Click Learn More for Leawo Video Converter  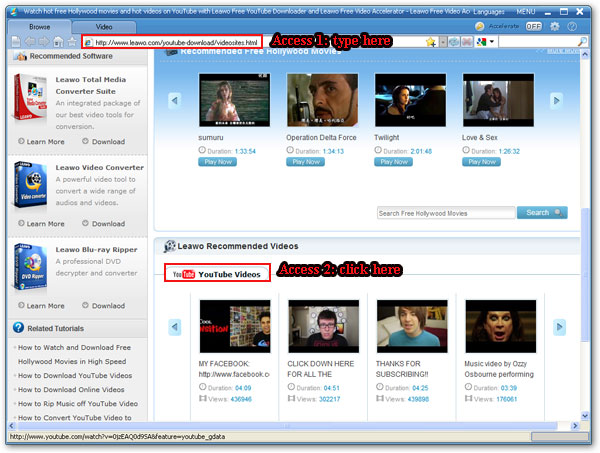[41, 224]
